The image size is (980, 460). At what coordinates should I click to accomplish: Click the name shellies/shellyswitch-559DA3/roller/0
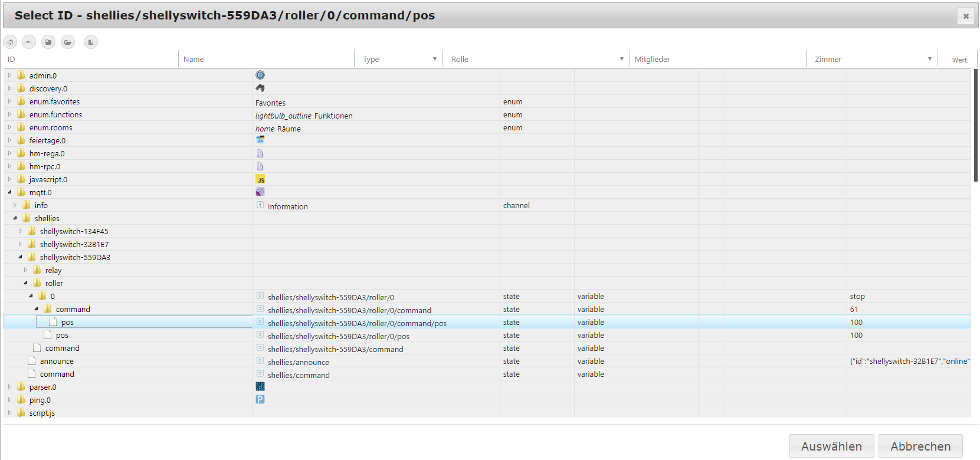(330, 297)
